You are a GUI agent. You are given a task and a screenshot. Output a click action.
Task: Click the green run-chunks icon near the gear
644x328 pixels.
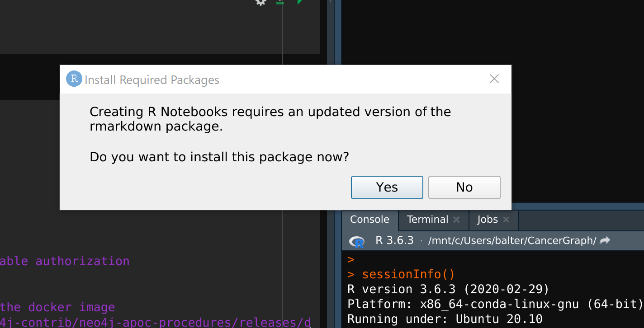pos(279,3)
